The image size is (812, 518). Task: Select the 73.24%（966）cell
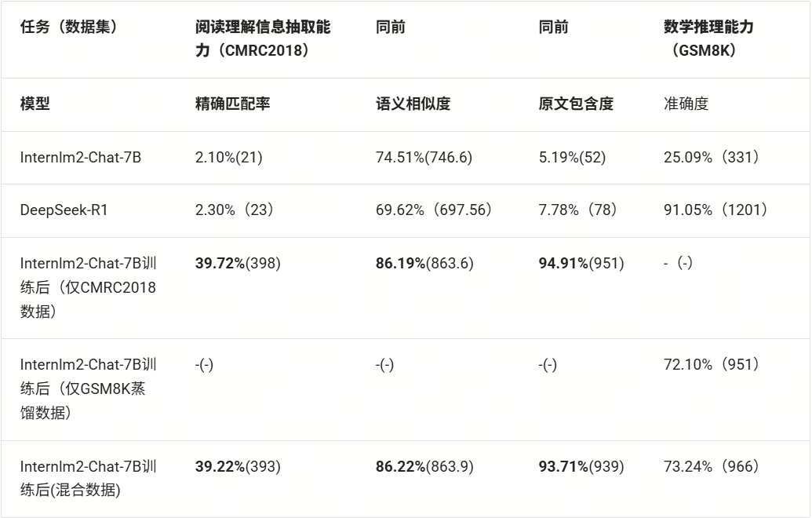click(x=712, y=466)
